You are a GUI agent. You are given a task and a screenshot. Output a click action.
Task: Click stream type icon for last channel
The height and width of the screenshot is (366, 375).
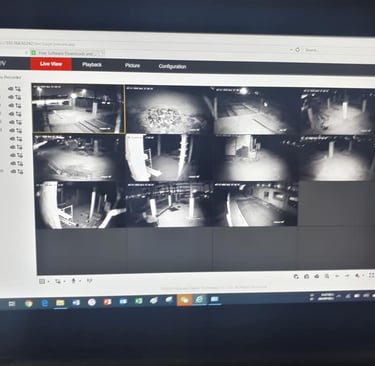point(20,172)
